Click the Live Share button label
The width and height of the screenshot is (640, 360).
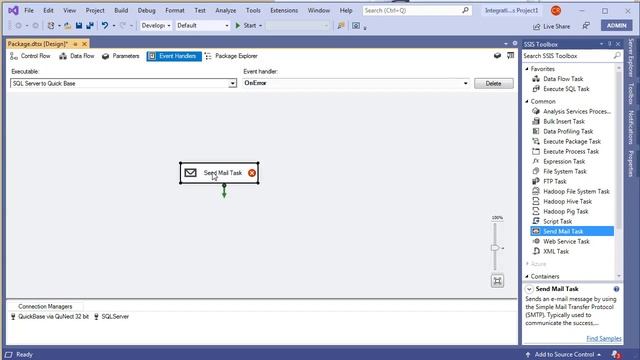pos(556,27)
